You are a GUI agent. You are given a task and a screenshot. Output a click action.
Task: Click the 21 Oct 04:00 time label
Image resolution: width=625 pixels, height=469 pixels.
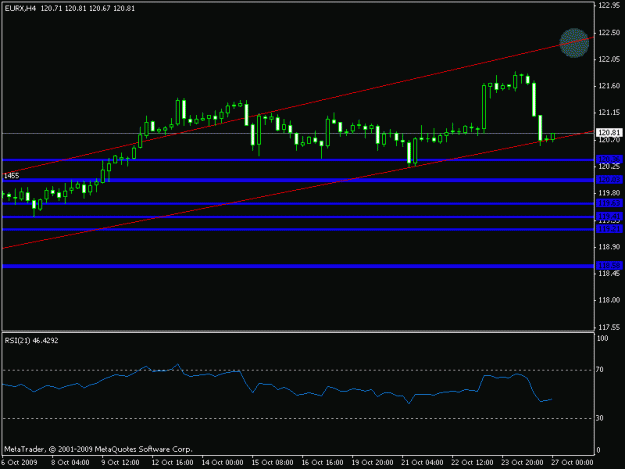pos(423,463)
